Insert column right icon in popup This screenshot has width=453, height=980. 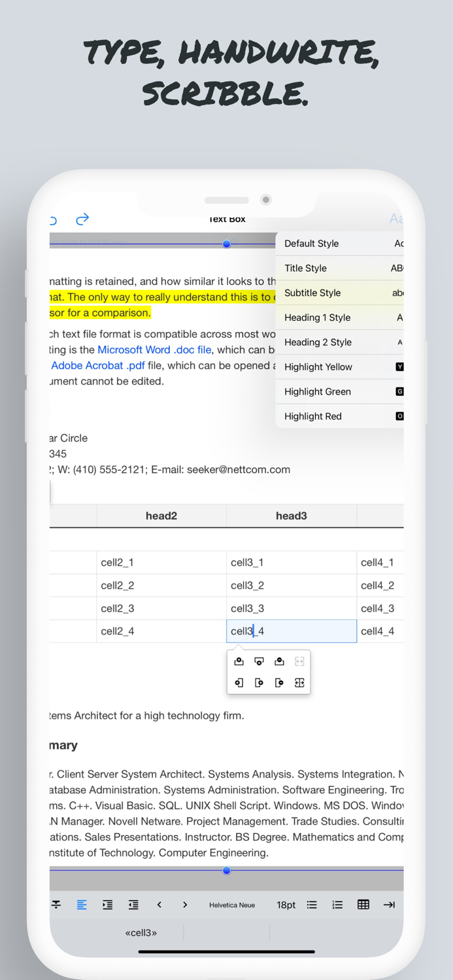tap(260, 682)
